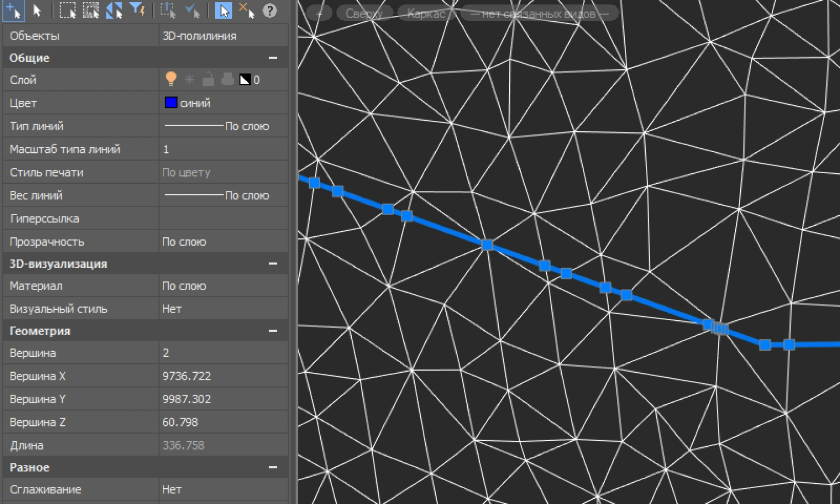Click the blue color swatch next to синий
Screen dimensions: 840x504
(x=171, y=103)
